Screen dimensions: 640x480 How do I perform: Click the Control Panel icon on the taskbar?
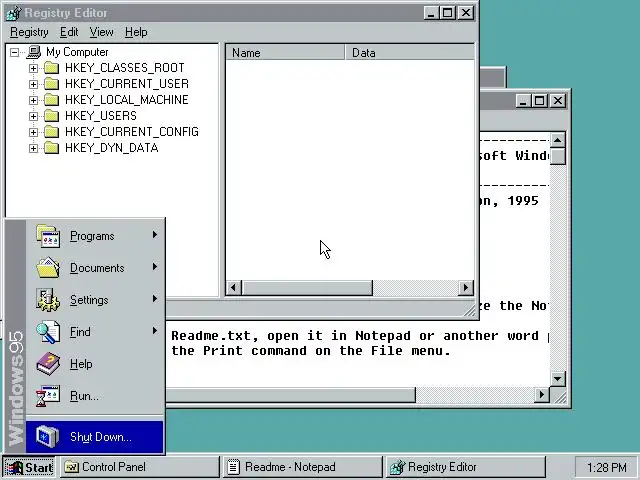point(72,467)
